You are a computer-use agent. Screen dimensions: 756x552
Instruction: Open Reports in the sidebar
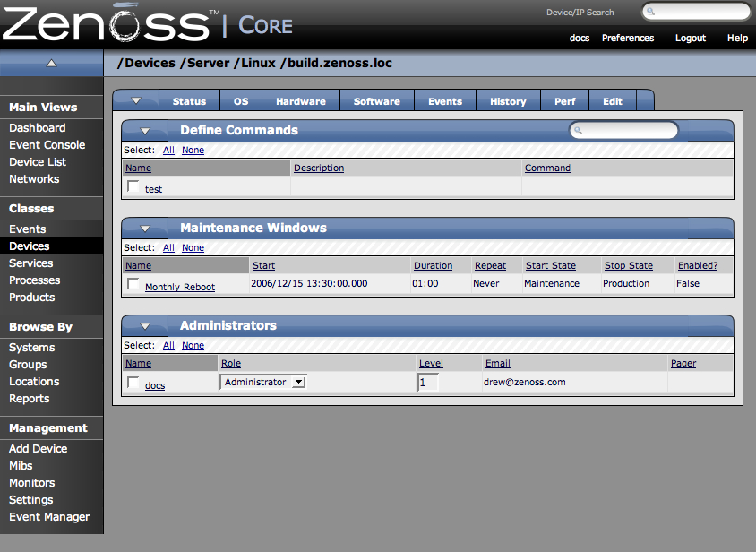click(29, 399)
